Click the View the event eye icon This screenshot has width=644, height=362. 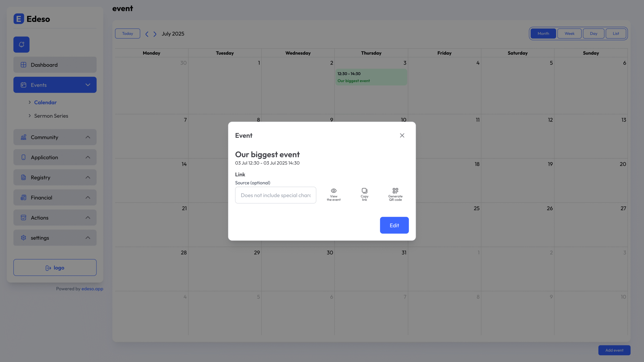click(x=334, y=191)
